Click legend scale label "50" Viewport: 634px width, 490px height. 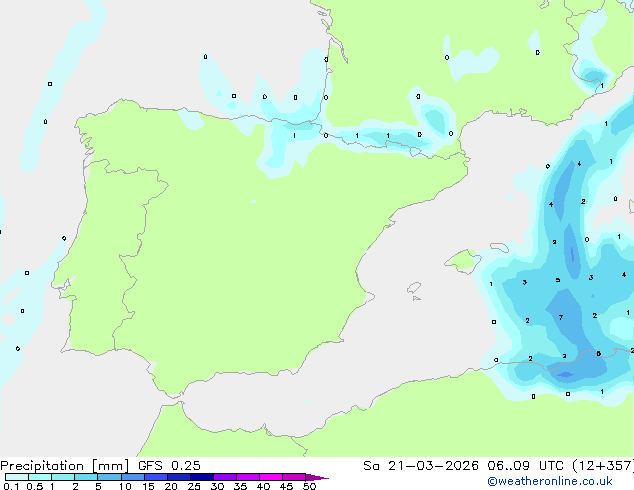coord(309,486)
